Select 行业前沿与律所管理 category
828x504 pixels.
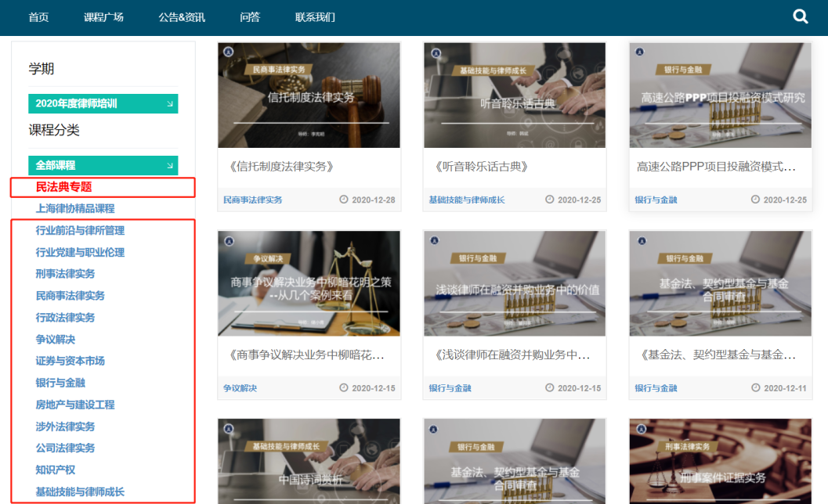pyautogui.click(x=80, y=230)
